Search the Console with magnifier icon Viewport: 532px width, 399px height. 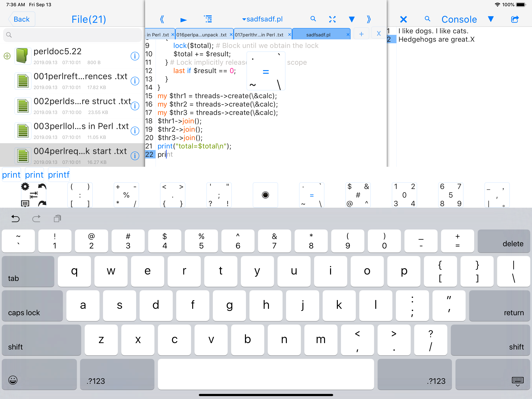427,19
